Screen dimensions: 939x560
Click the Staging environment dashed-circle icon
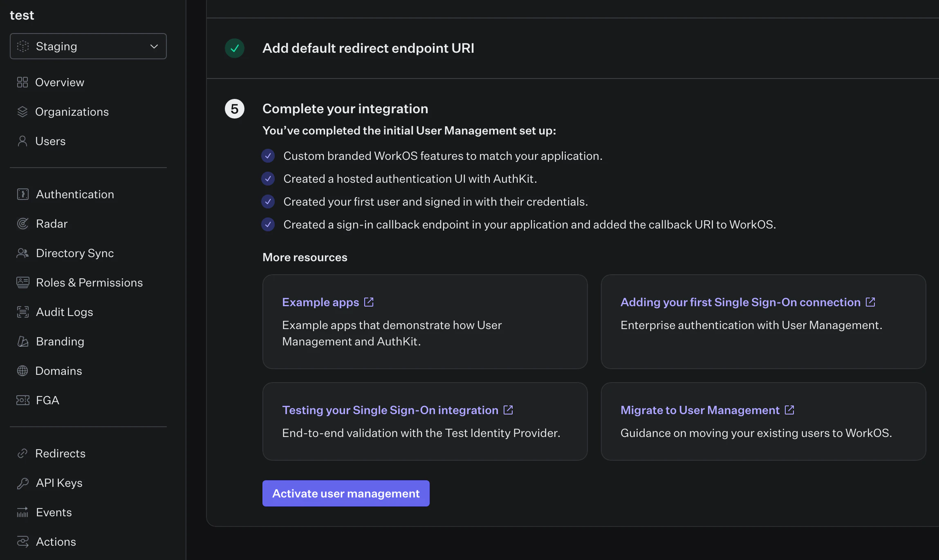23,46
